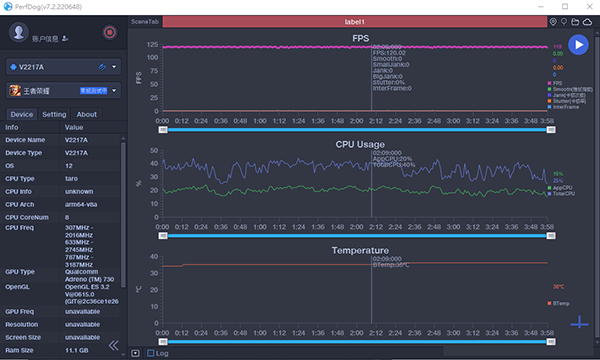Click the charts area vertical scrollbar

[x=597, y=187]
